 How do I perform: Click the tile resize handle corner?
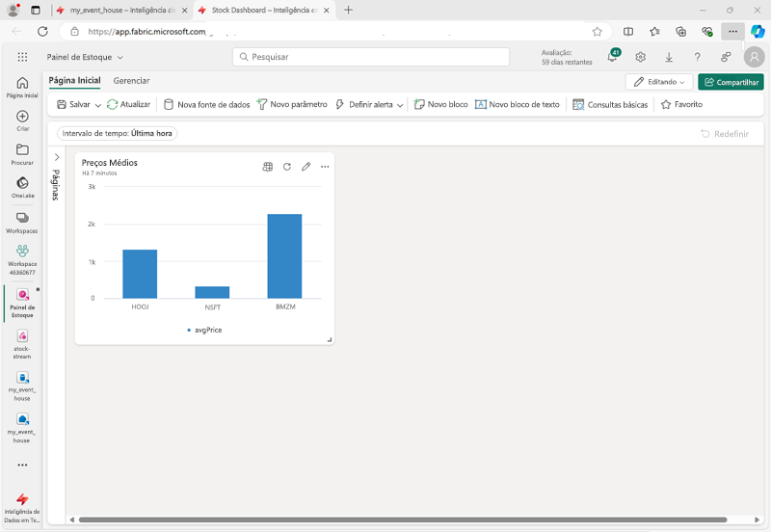coord(330,339)
